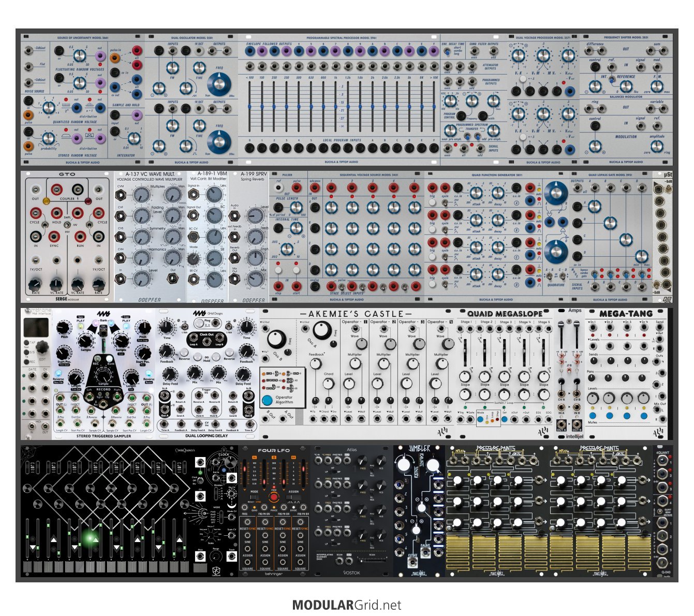Click the left channel fader on Amps

pos(562,325)
